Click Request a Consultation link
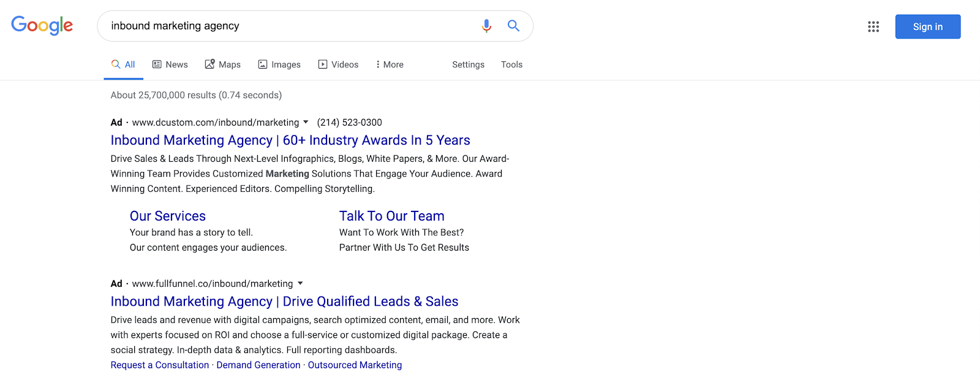Viewport: 980px width, 386px height. [x=160, y=365]
